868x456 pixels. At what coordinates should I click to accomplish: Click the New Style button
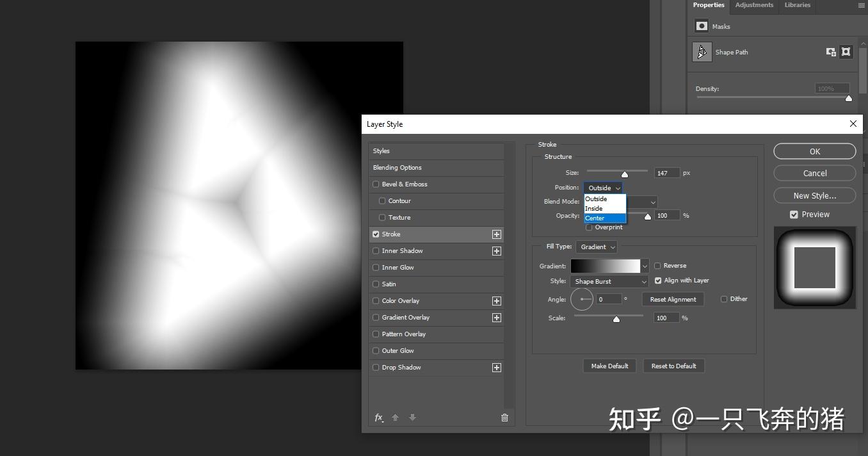814,195
